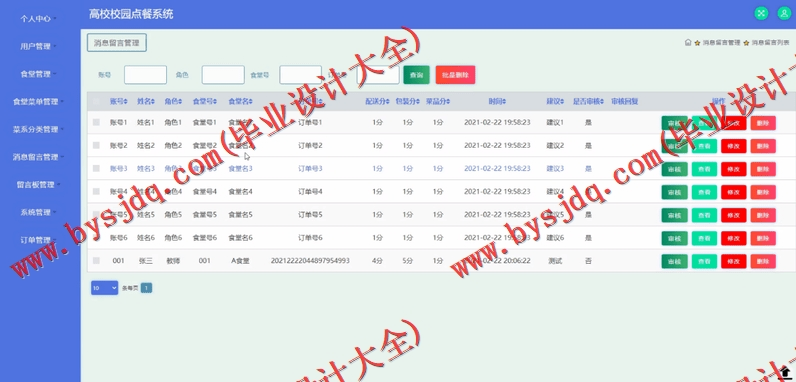The image size is (796, 382).
Task: Click 删除 button in 张三 row
Action: pyautogui.click(x=763, y=261)
